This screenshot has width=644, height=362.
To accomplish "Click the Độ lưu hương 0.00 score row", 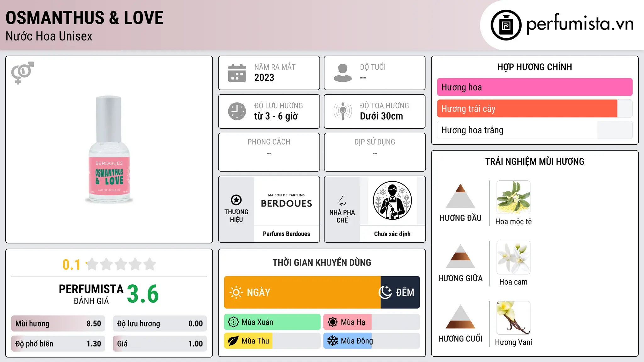I will 160,324.
